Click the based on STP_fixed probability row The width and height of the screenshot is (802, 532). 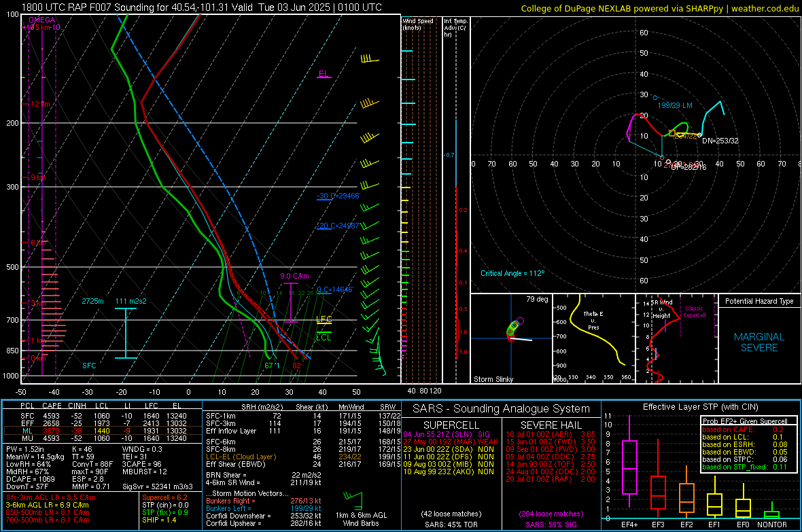point(745,467)
